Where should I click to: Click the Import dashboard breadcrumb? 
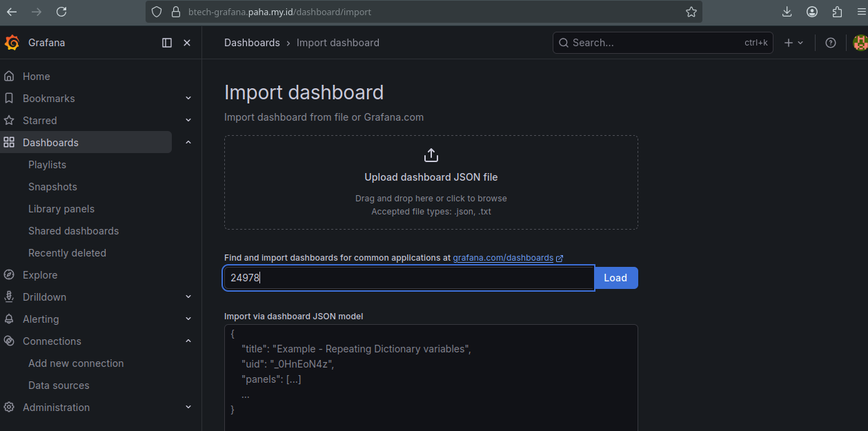coord(338,43)
